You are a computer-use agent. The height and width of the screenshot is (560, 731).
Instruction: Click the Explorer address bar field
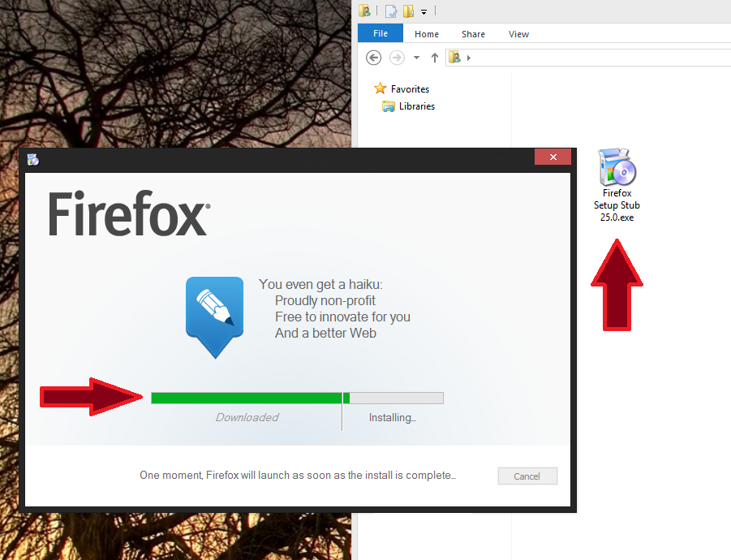[x=588, y=58]
